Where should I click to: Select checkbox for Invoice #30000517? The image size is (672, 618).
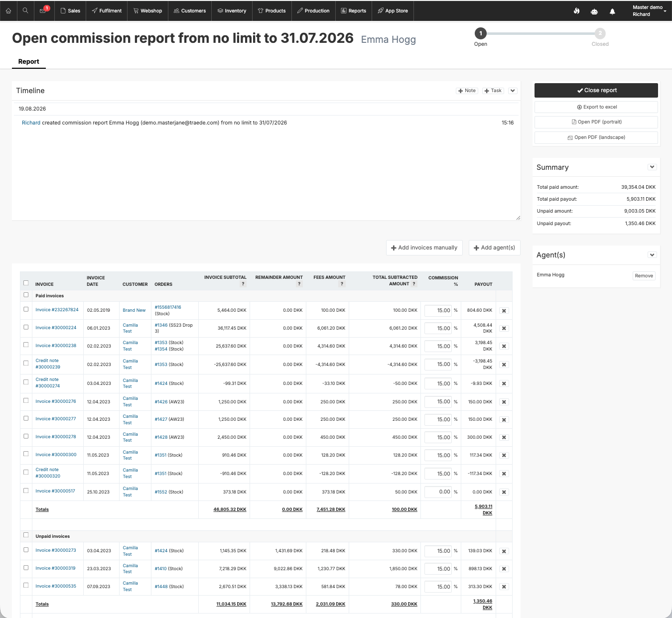tap(26, 491)
